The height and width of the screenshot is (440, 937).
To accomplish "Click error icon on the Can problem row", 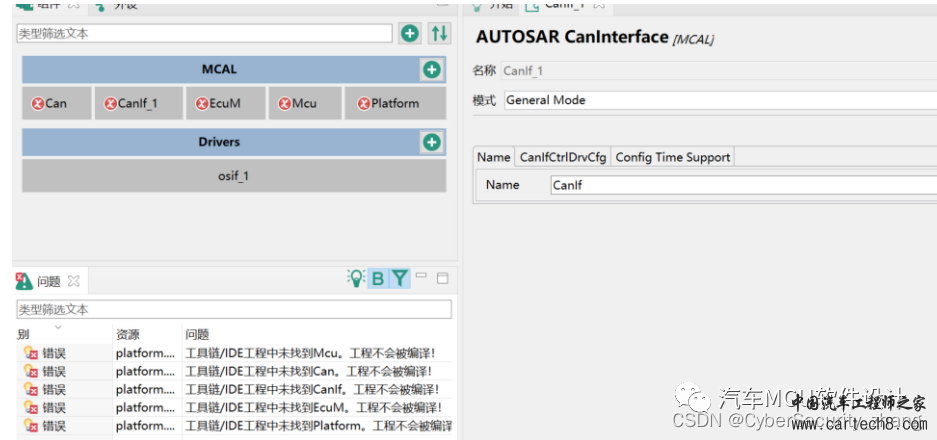I will [x=30, y=371].
